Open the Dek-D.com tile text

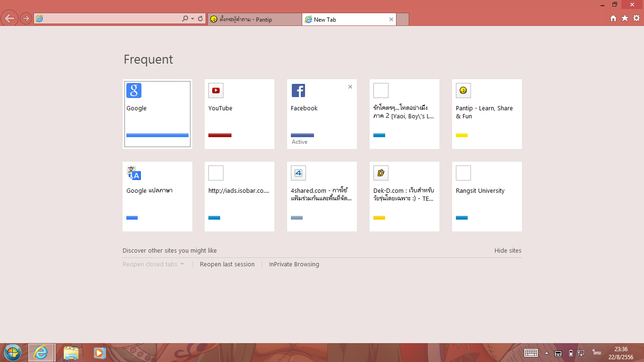(404, 195)
